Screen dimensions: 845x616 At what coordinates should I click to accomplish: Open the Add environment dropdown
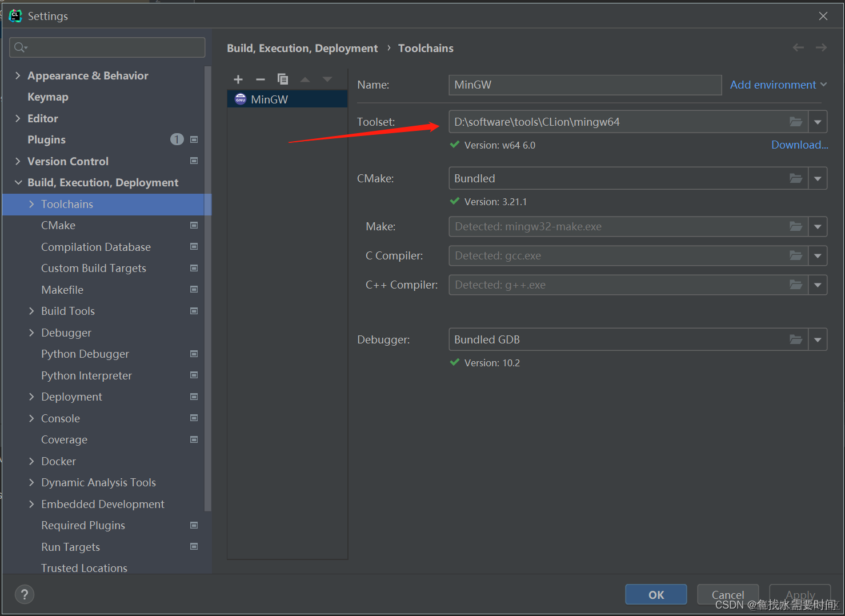[x=778, y=85]
